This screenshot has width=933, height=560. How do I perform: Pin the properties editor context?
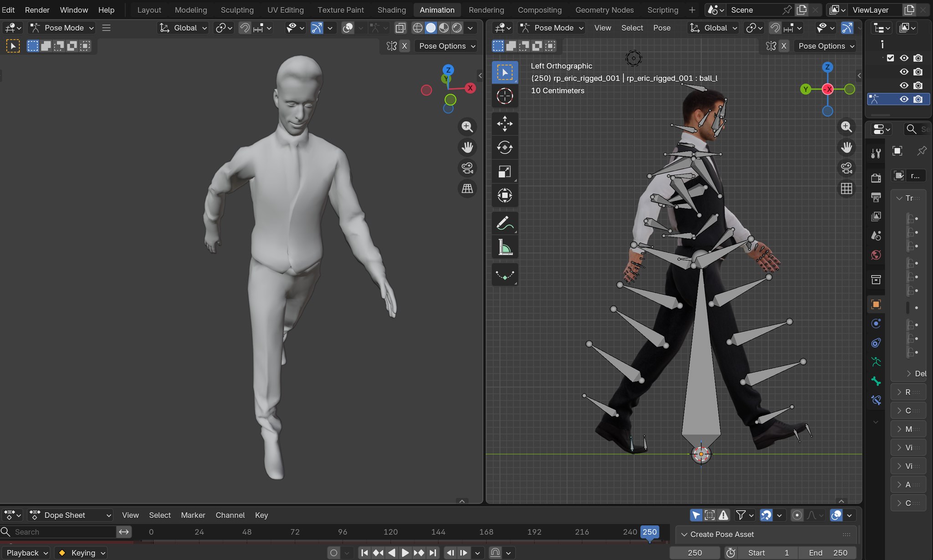(x=922, y=151)
